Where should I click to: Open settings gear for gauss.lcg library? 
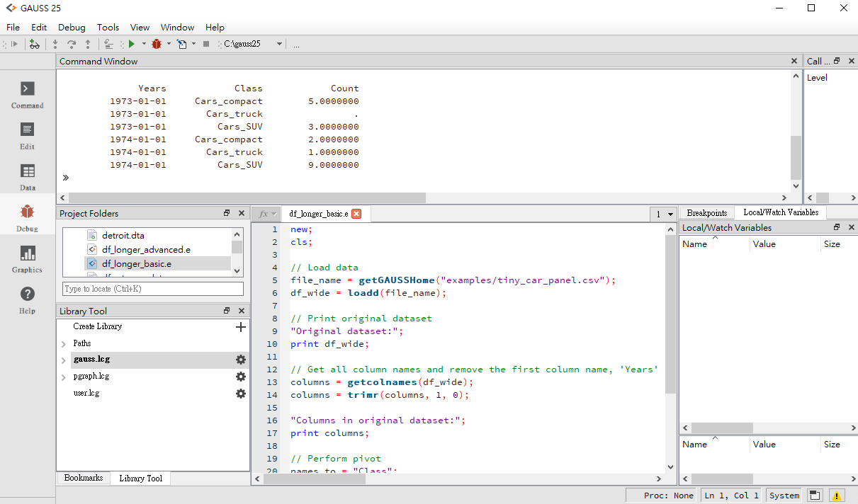click(241, 360)
